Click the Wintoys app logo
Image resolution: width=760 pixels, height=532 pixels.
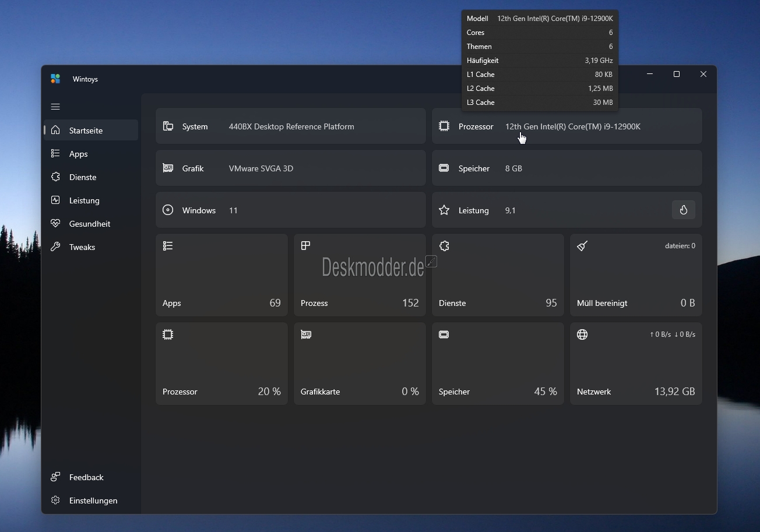point(55,79)
